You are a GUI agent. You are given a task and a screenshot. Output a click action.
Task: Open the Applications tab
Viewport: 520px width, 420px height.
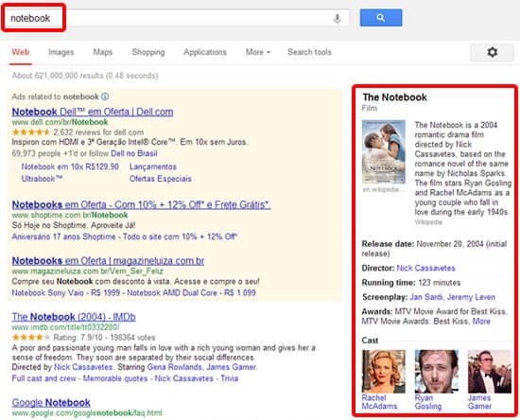pos(205,52)
